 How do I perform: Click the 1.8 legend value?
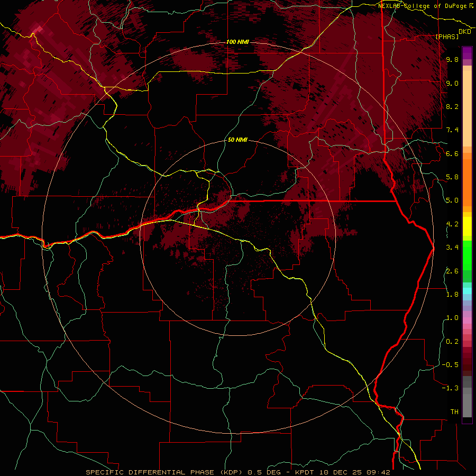[452, 295]
